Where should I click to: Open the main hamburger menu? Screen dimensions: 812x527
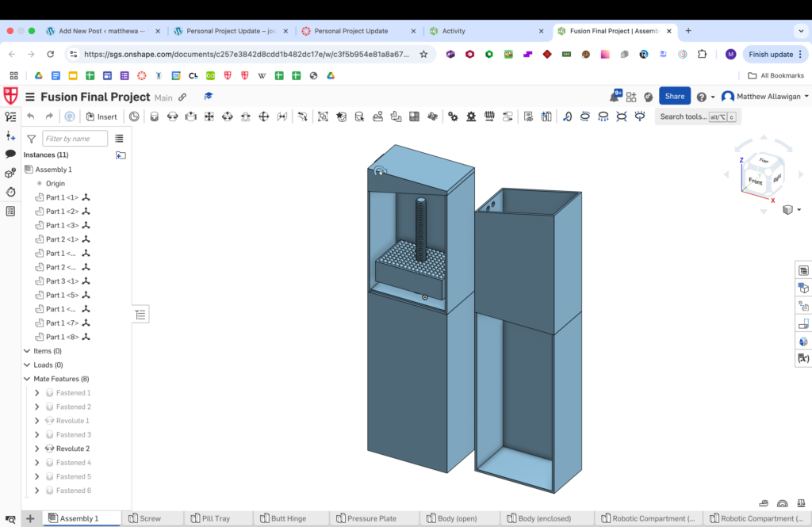click(30, 97)
